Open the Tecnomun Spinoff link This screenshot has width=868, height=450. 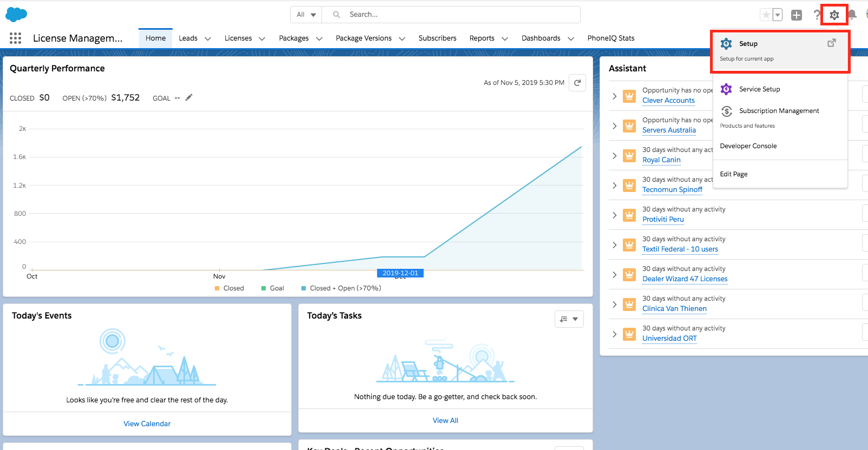coord(672,190)
